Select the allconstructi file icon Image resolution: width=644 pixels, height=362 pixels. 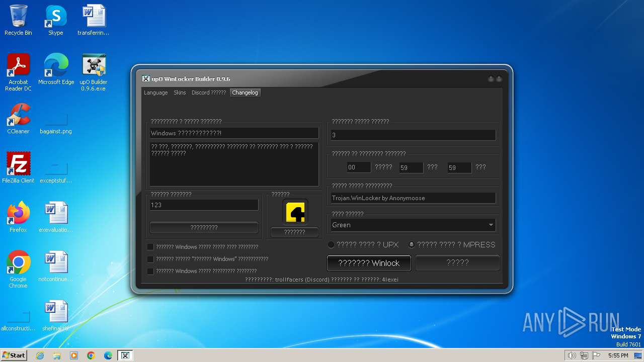[18, 322]
